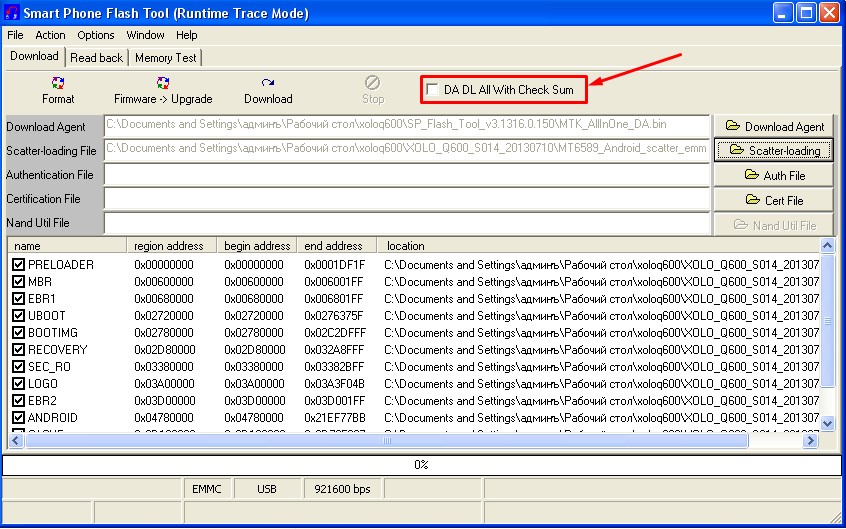This screenshot has width=846, height=529.
Task: Uncheck the RECOVERY partition checkbox
Action: click(x=19, y=350)
